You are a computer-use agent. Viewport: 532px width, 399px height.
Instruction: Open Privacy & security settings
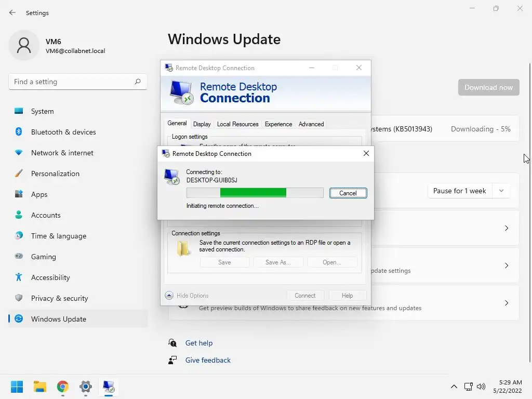(78, 298)
